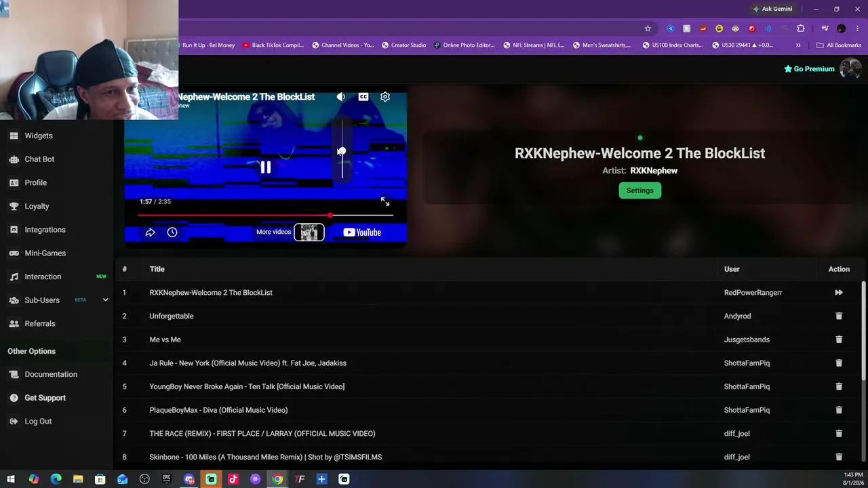Open the All Bookmarks folder

point(839,45)
